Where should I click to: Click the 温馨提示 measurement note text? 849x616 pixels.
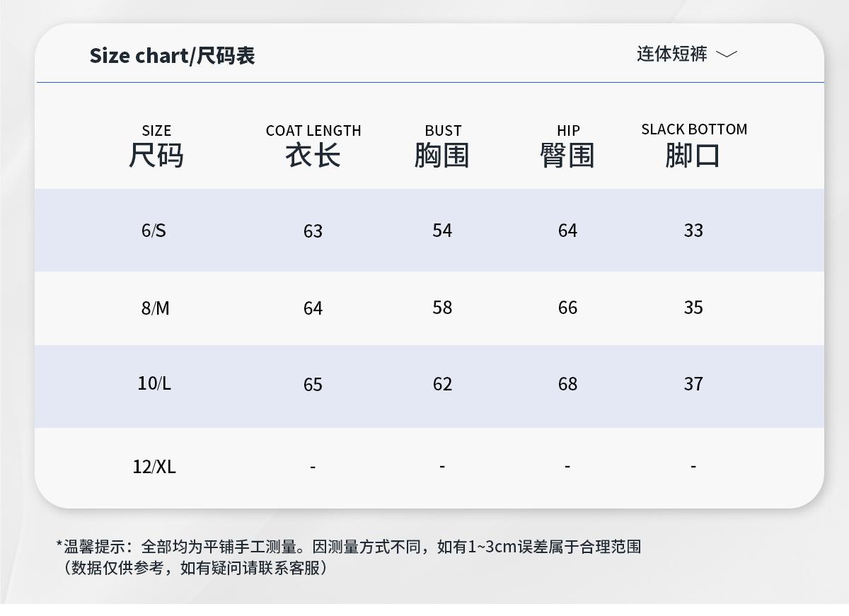(x=349, y=547)
